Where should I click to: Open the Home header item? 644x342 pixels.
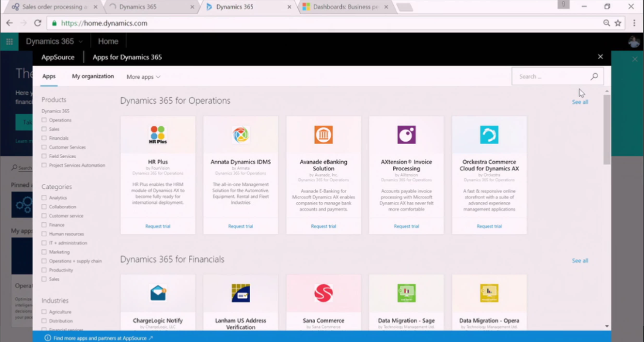coord(108,42)
